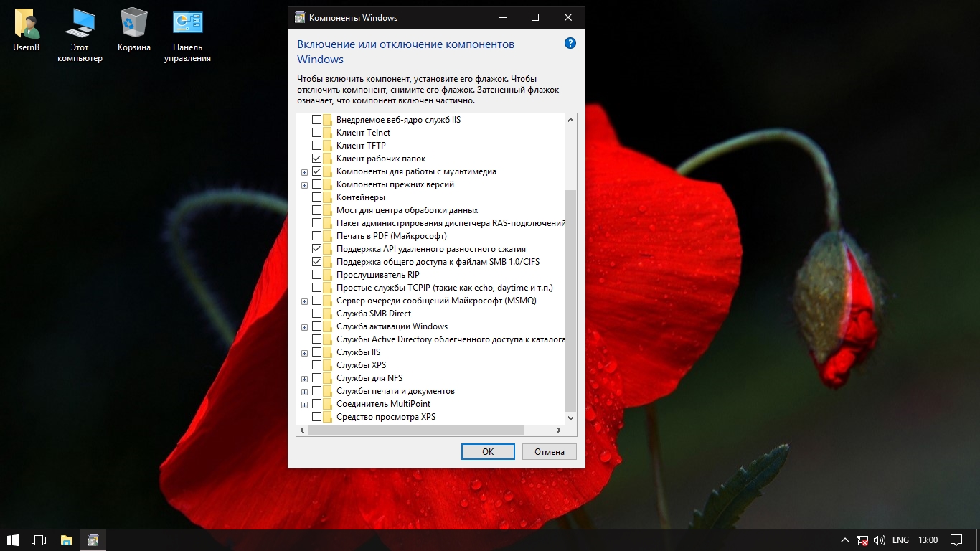980x551 pixels.
Task: Tick the Прослушиватель RIP checkbox
Action: [x=316, y=275]
